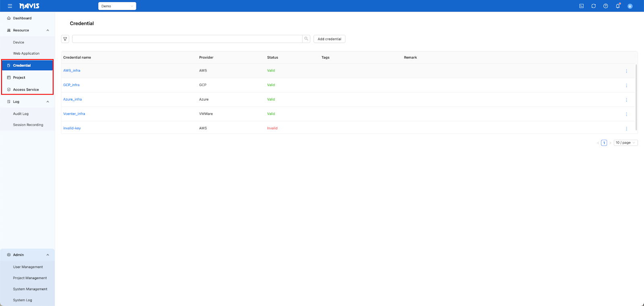Open more actions for AWS_infra row
Screen dimensions: 644x306
click(x=626, y=71)
